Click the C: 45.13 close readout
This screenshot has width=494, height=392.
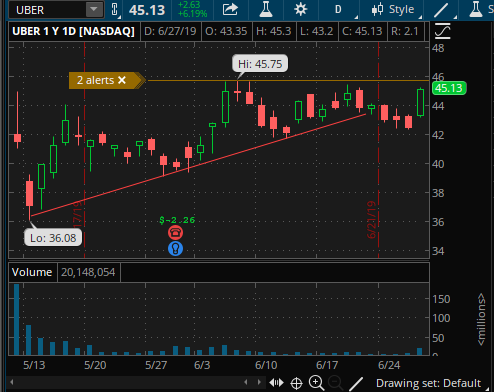[x=362, y=31]
